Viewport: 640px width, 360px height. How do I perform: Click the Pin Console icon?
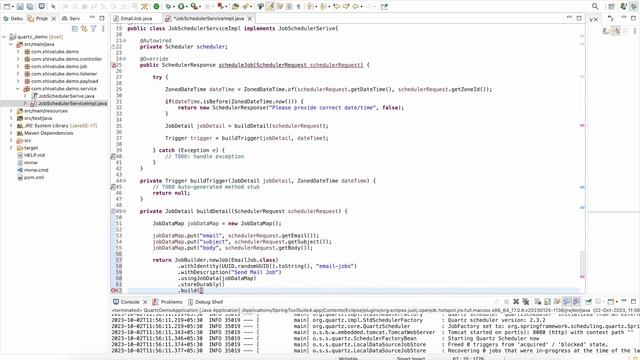588,302
